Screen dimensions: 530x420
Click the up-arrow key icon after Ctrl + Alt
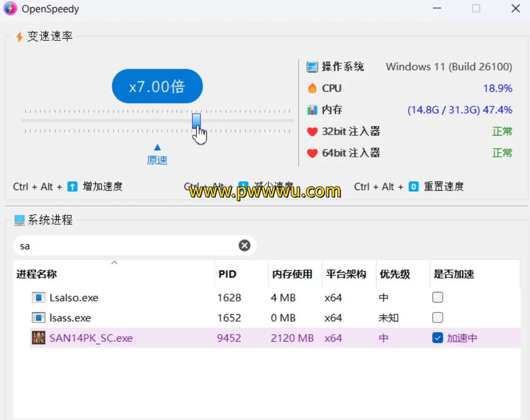point(70,187)
